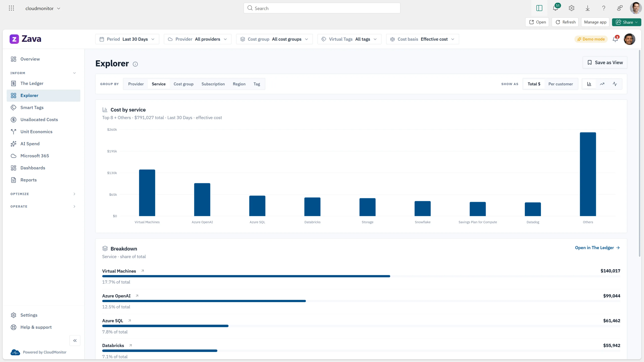Open Virtual Machines drill-down arrow icon
This screenshot has width=644, height=362.
143,271
